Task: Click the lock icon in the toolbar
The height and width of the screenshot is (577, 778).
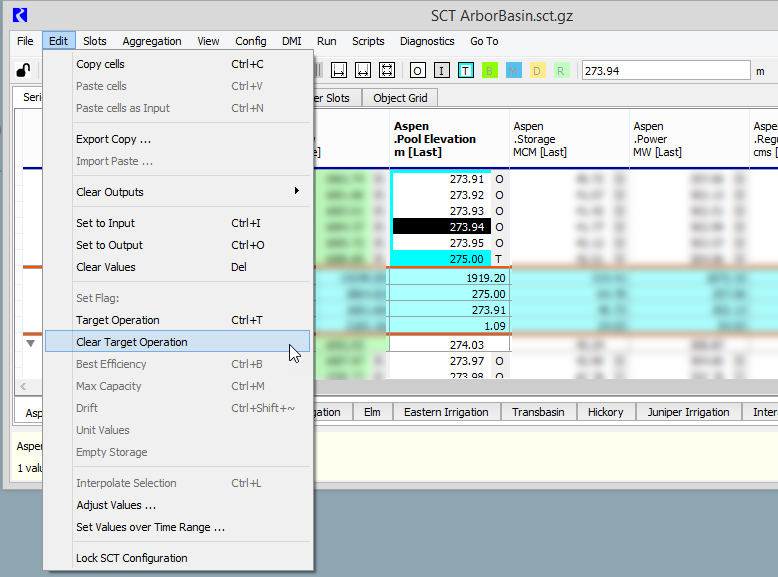Action: point(23,71)
